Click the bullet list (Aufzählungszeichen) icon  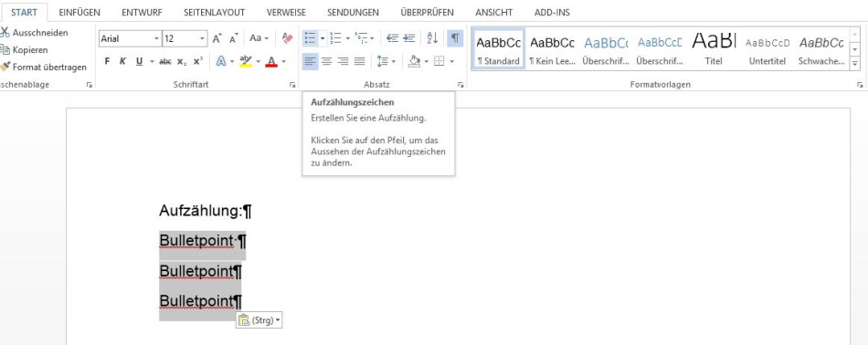310,38
